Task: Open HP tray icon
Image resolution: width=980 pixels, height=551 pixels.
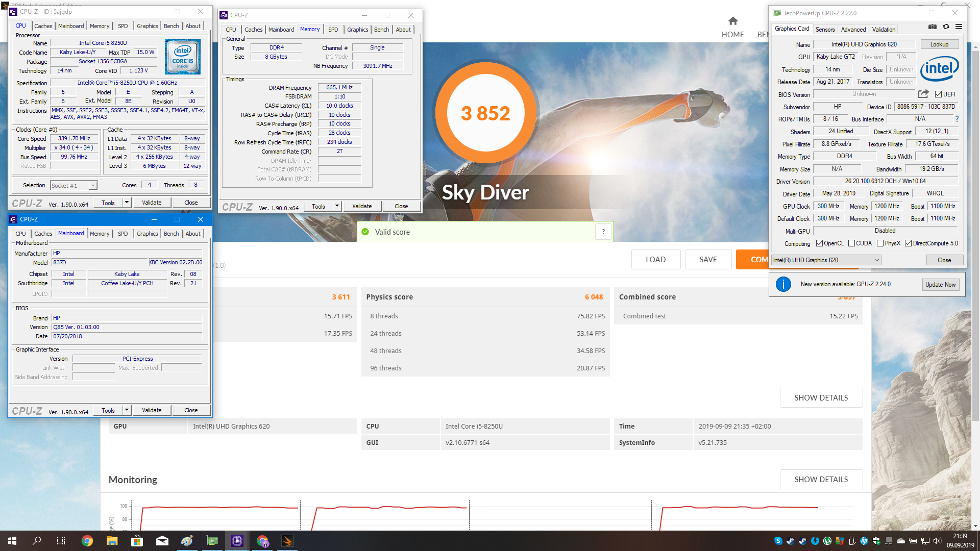Action: tap(864, 541)
